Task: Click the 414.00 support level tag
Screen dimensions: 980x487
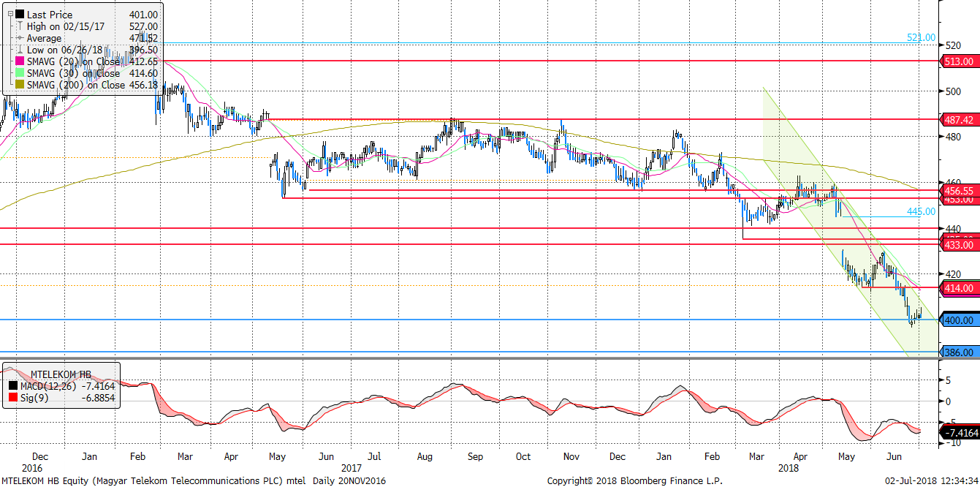Action: pos(959,288)
